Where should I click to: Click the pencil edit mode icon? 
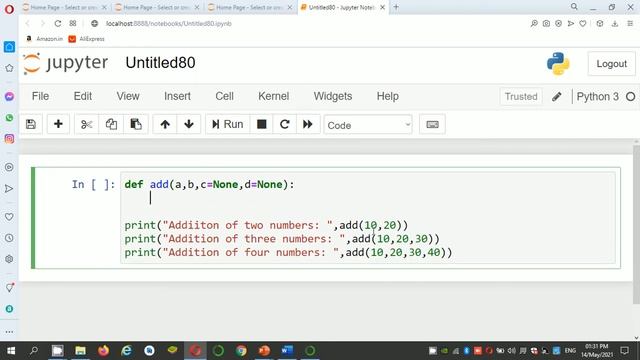tap(556, 97)
